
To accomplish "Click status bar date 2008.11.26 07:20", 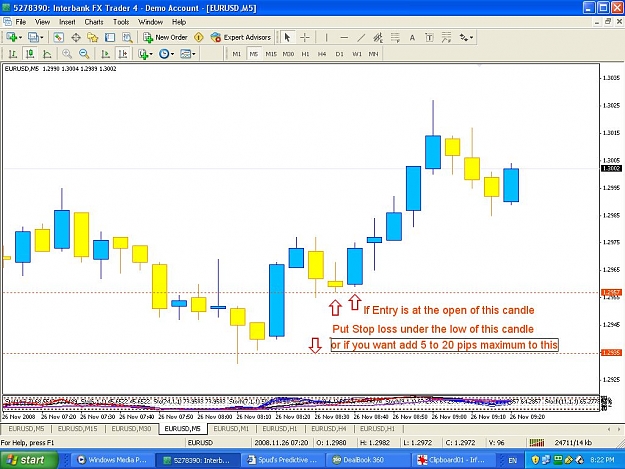I will (281, 442).
